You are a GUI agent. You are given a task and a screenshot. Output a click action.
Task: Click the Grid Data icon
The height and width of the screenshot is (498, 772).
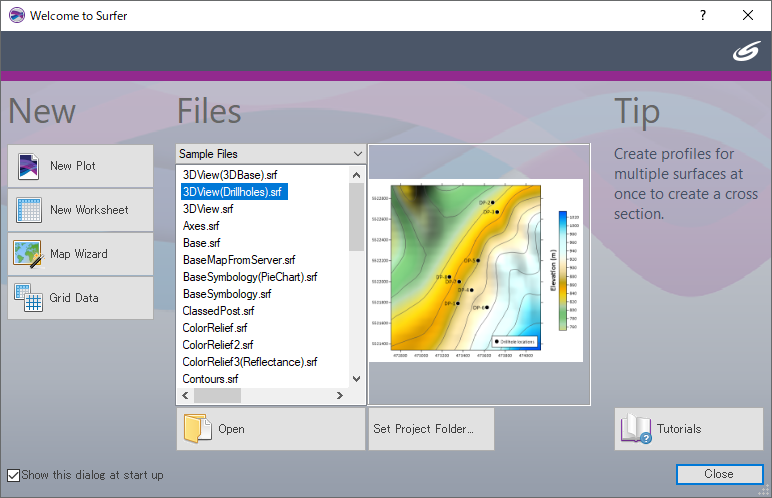[29, 298]
